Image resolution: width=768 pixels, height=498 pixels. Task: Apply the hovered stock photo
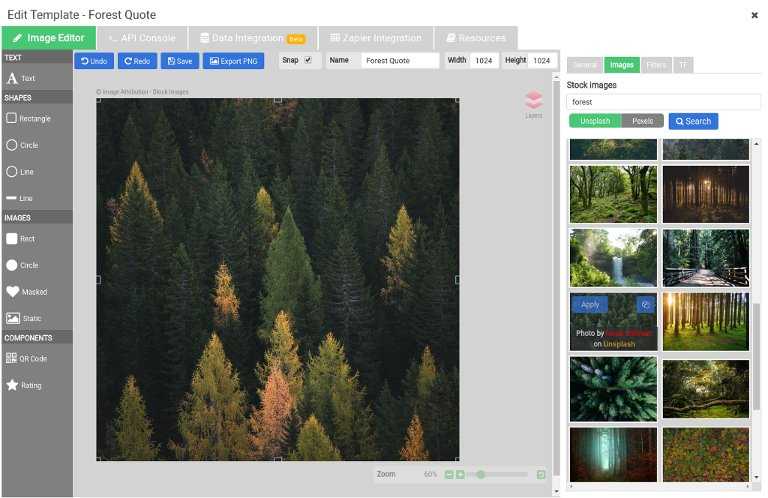590,304
